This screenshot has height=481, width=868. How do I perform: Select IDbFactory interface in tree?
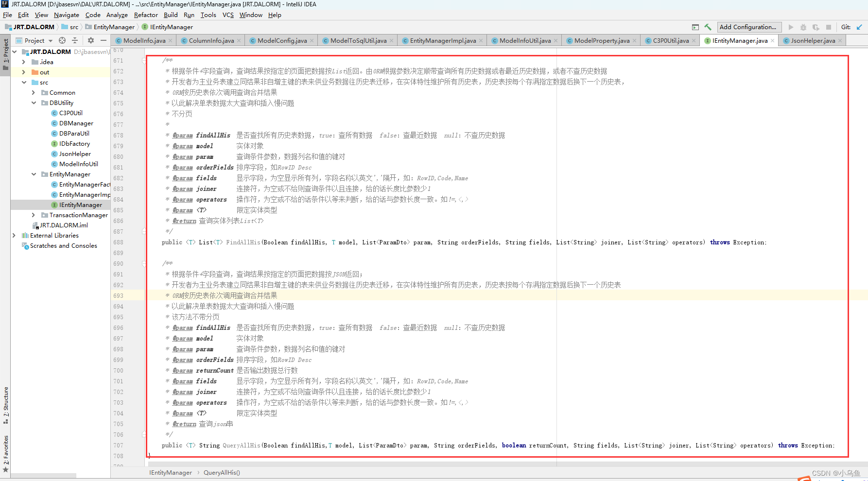(x=74, y=144)
